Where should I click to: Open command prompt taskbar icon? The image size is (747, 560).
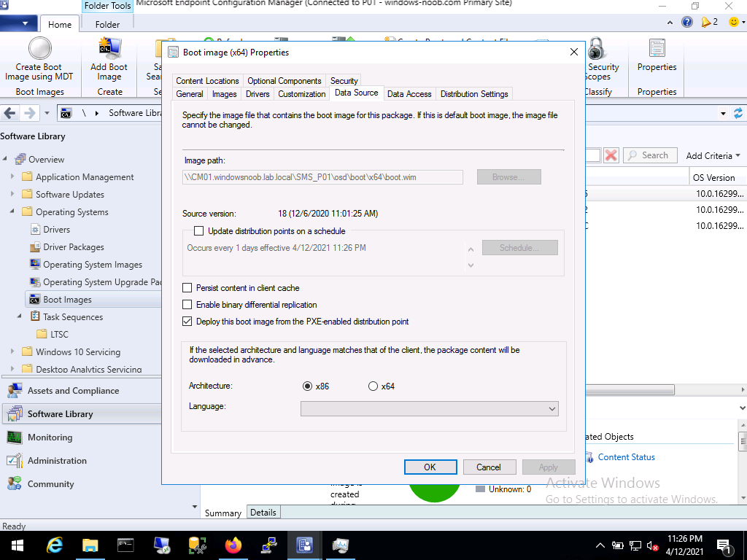tap(125, 545)
